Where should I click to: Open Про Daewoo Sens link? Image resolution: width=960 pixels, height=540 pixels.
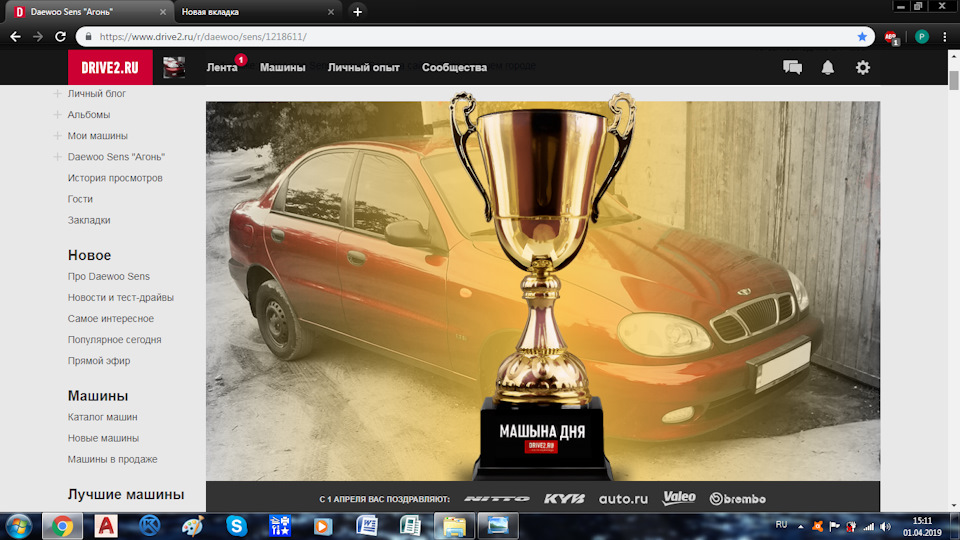(108, 277)
